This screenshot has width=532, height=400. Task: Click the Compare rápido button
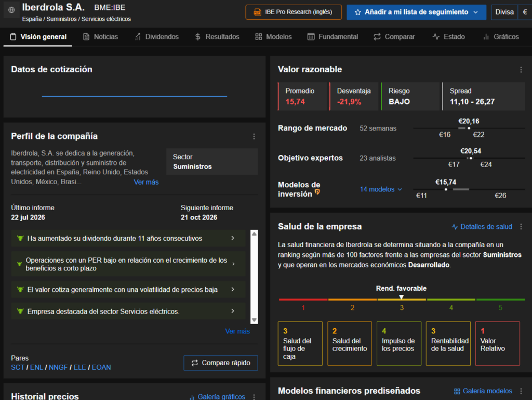(221, 363)
